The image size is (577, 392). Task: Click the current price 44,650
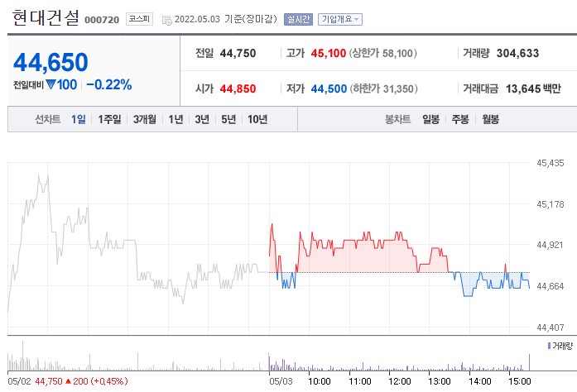coord(50,62)
